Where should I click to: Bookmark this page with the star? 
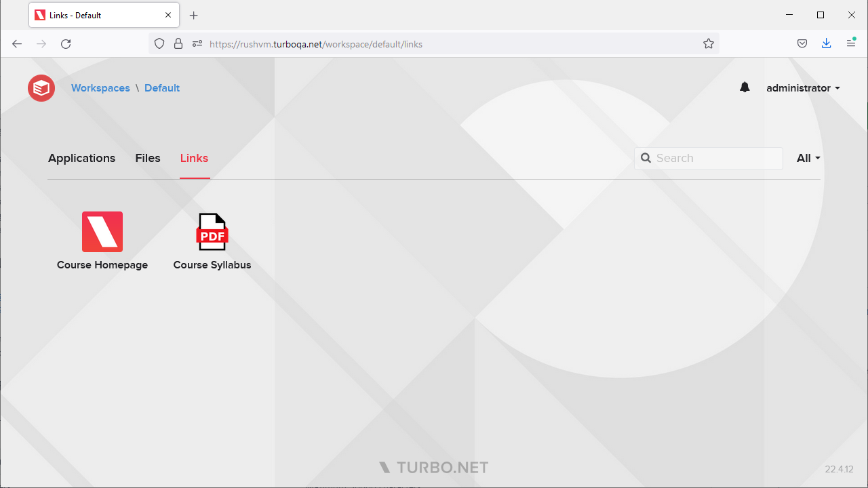tap(709, 44)
